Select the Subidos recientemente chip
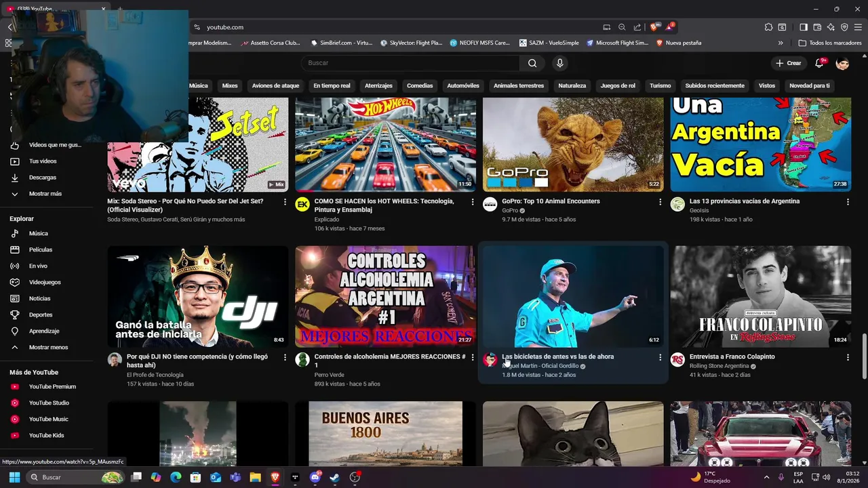This screenshot has width=868, height=488. click(715, 86)
